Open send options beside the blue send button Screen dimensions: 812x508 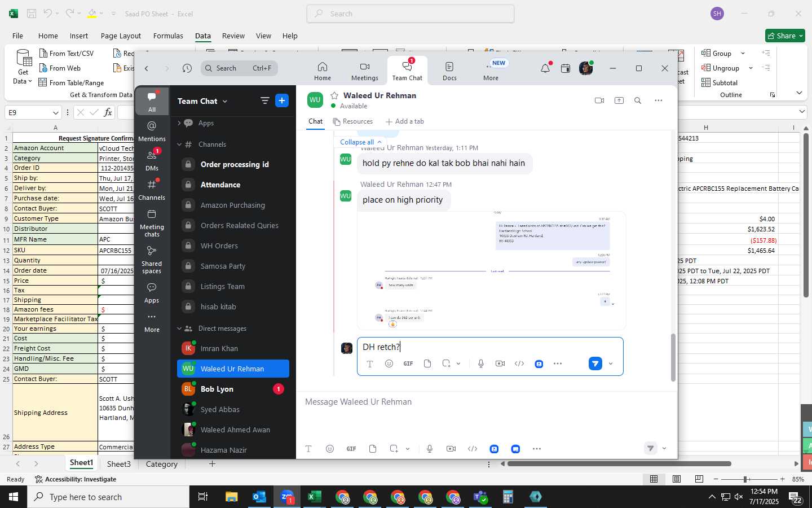click(611, 364)
